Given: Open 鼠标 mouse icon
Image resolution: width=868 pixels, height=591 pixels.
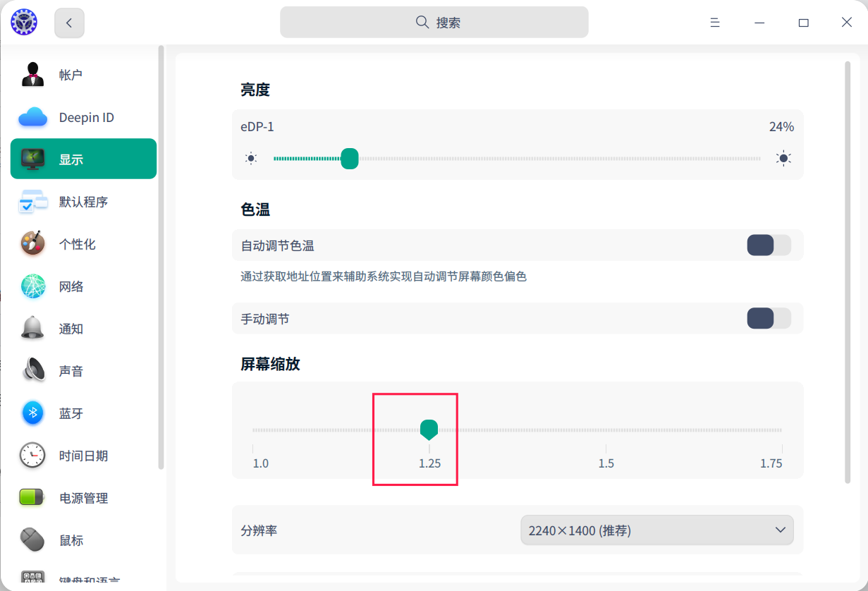Looking at the screenshot, I should 32,540.
